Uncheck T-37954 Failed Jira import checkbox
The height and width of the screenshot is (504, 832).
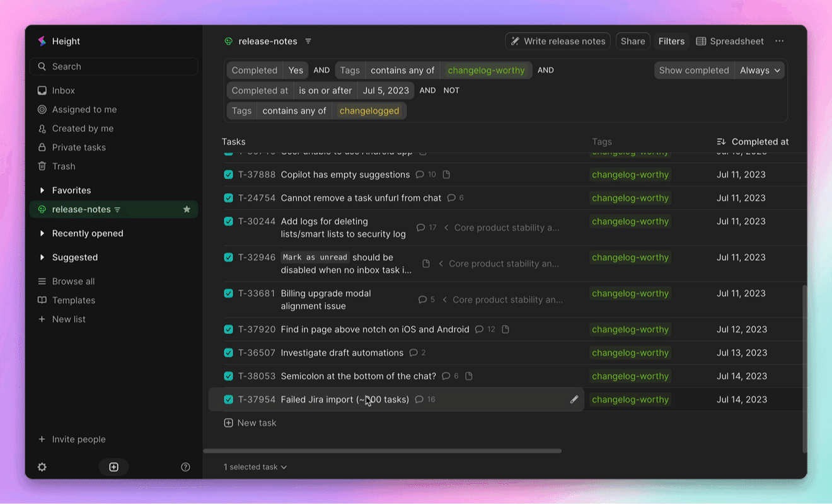click(228, 399)
